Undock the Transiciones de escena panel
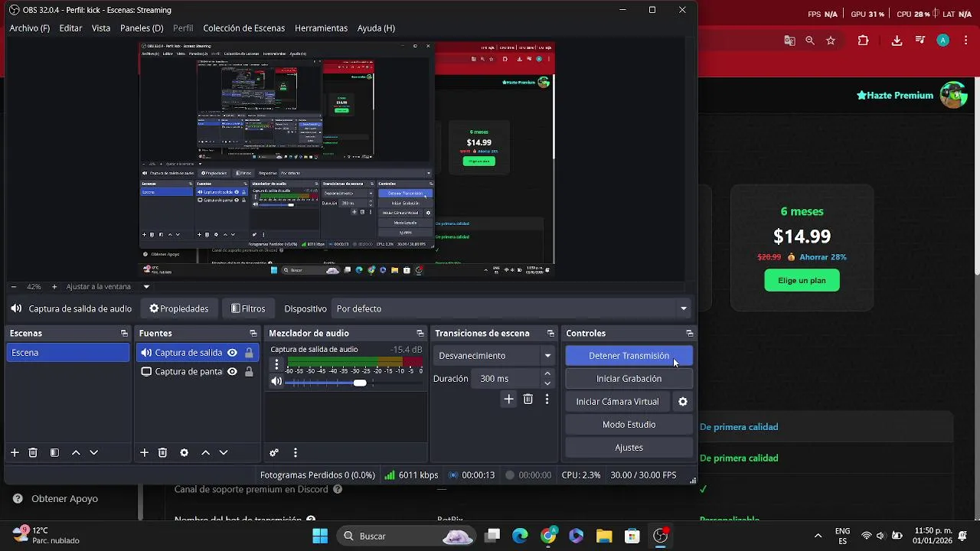 pos(550,334)
